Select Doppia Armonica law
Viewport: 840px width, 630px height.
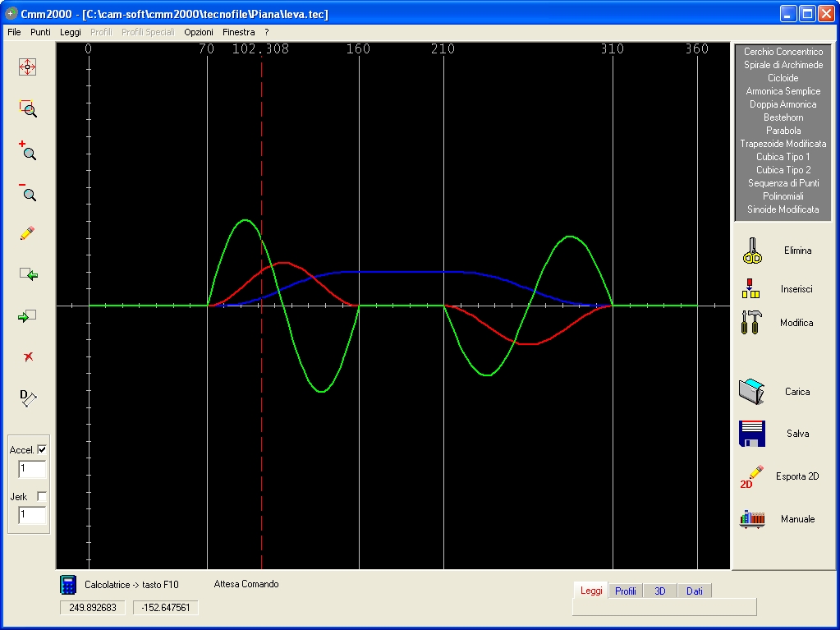pos(783,104)
